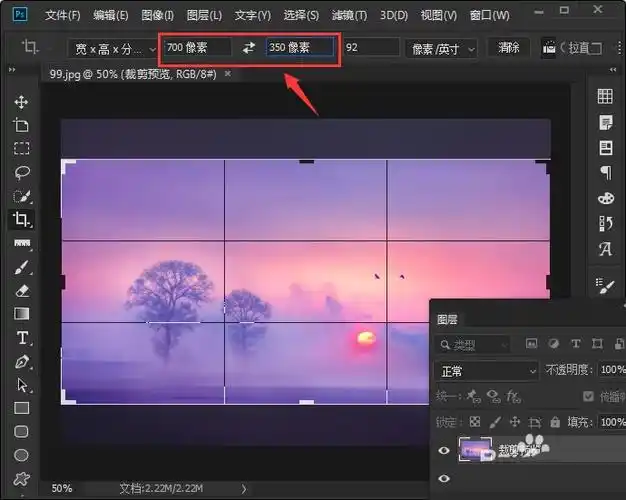Select the Move tool
The image size is (626, 500).
click(21, 102)
